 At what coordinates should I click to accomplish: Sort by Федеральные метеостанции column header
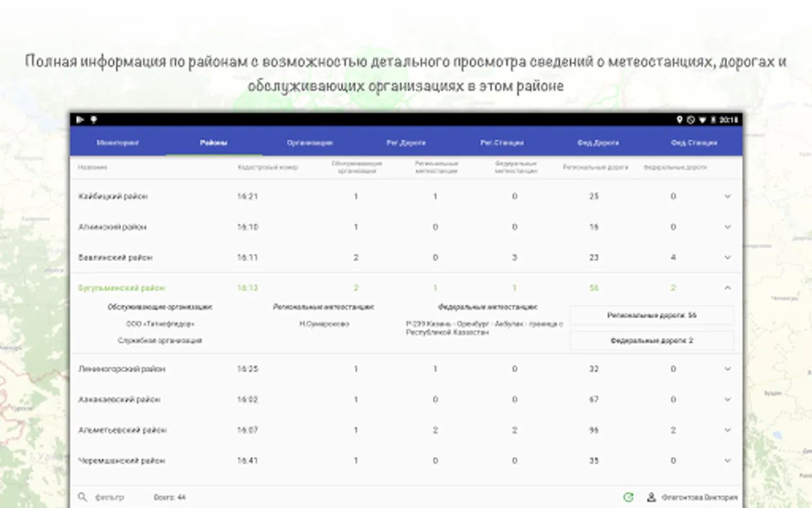coord(515,167)
